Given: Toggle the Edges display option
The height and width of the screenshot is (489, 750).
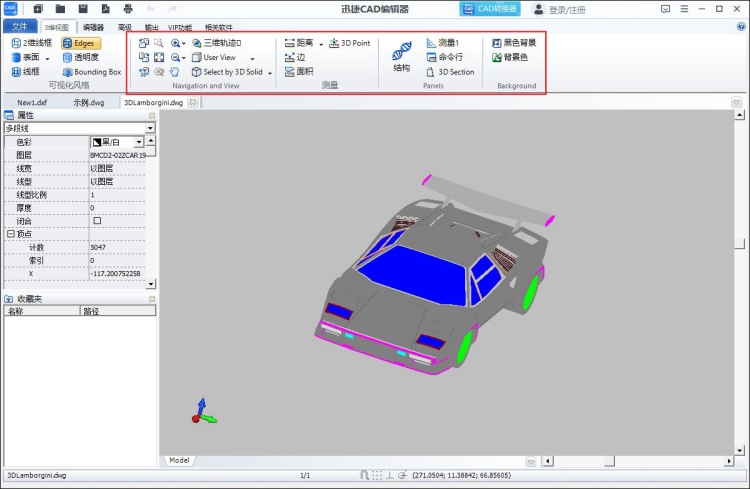Looking at the screenshot, I should [x=81, y=43].
